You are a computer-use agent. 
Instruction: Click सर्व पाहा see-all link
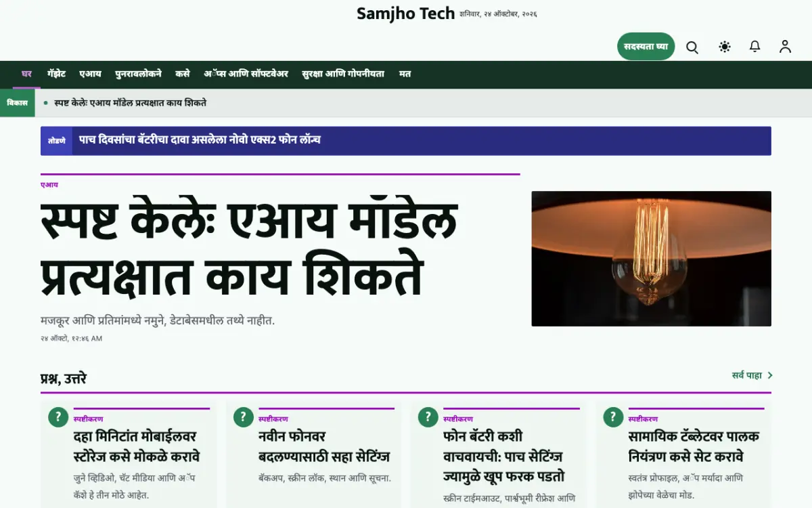746,375
